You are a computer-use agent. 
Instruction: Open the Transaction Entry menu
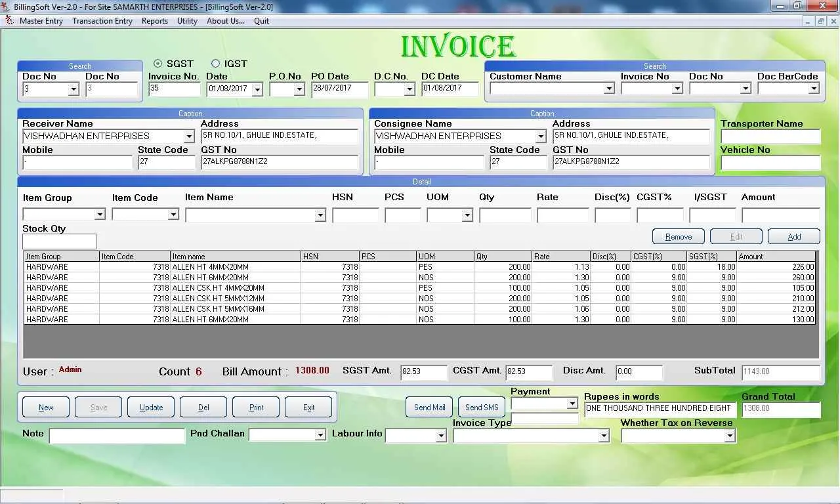pos(102,20)
